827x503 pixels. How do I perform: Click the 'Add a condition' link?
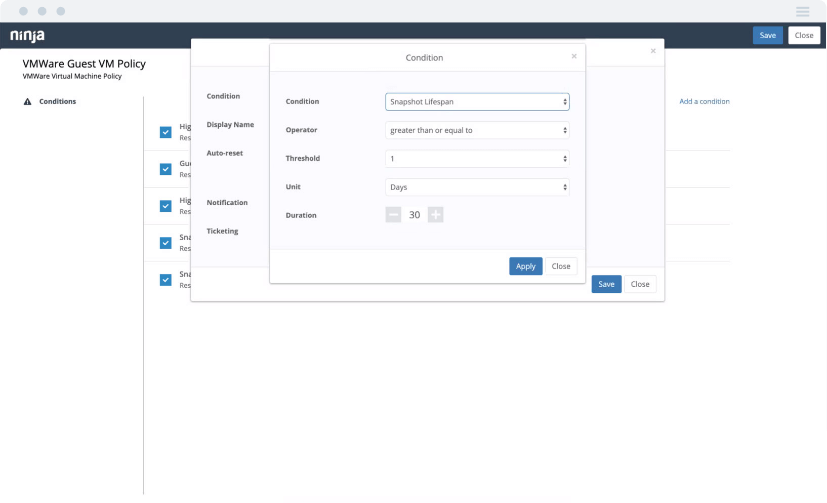point(704,101)
